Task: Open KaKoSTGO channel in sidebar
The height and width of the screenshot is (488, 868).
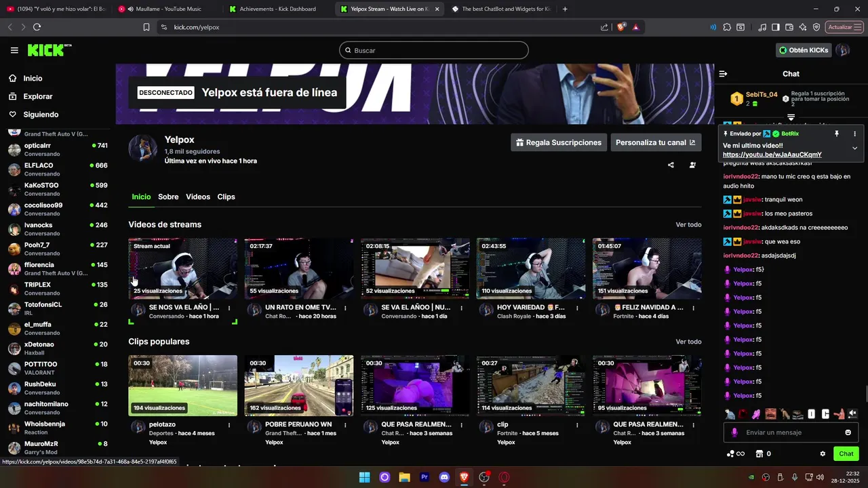Action: 58,189
